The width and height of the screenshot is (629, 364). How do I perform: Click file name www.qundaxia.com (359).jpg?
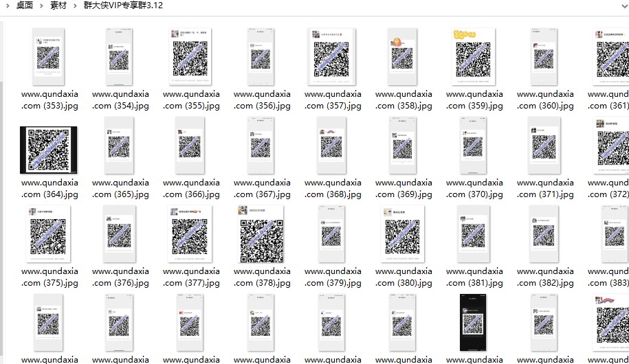[474, 100]
